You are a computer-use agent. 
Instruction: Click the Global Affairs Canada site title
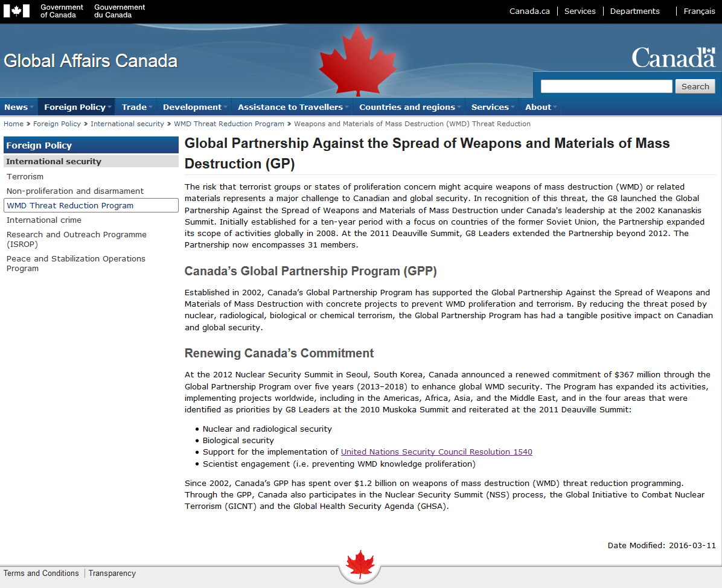(91, 61)
